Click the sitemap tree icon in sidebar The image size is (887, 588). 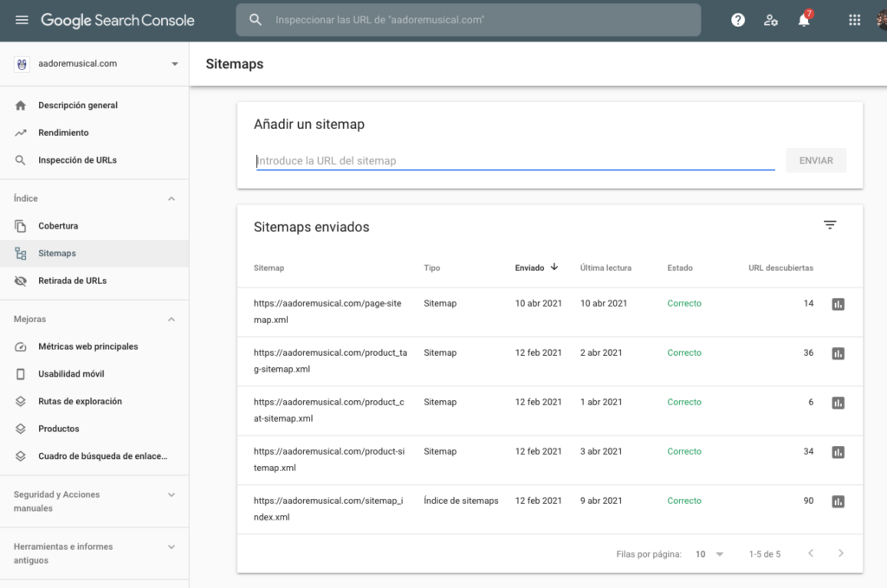coord(21,253)
